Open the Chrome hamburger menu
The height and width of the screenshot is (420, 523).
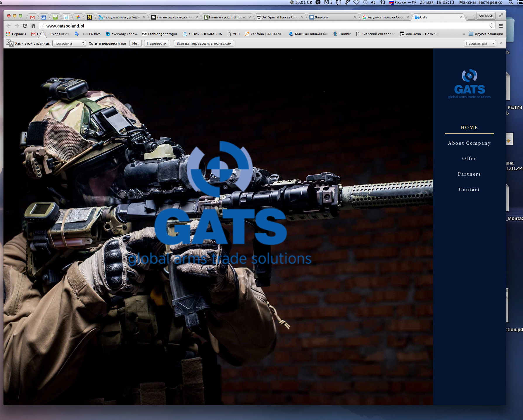tap(501, 26)
